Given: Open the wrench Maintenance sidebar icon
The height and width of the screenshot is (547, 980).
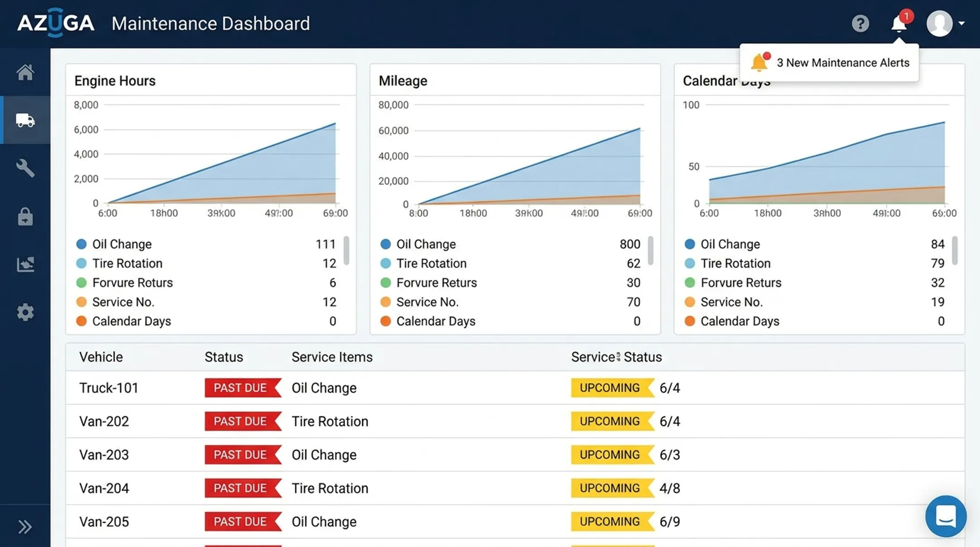Looking at the screenshot, I should click(x=25, y=168).
